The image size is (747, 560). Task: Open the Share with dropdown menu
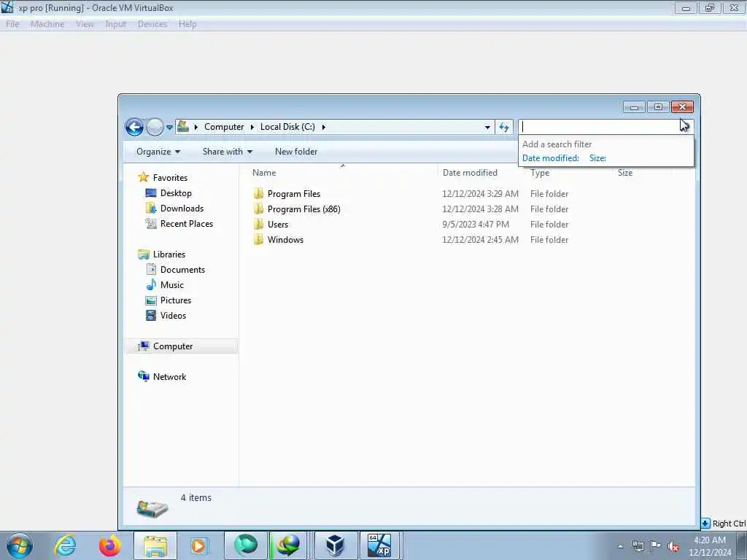pyautogui.click(x=228, y=152)
